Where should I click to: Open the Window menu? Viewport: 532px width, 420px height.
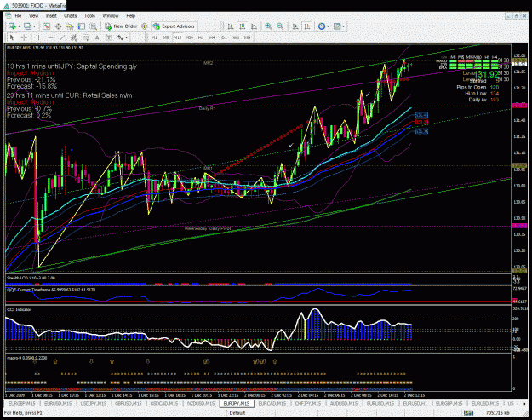pos(111,15)
